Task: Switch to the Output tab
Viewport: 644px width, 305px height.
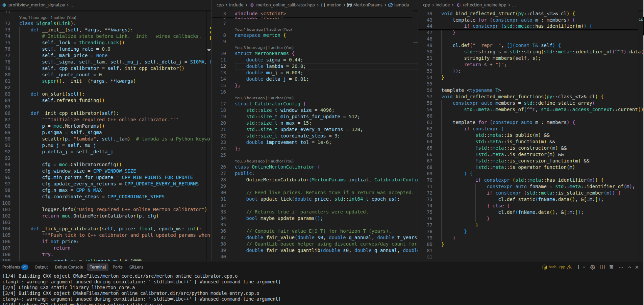Action: (x=41, y=267)
